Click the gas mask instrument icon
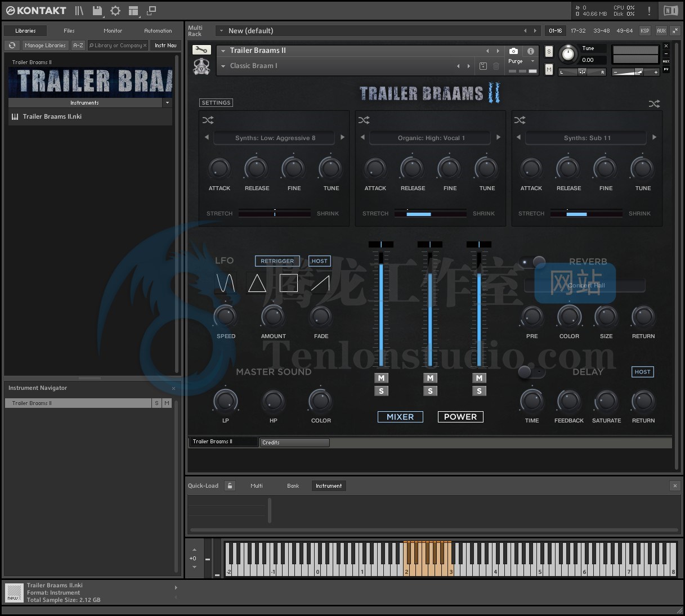The image size is (685, 616). [x=202, y=66]
